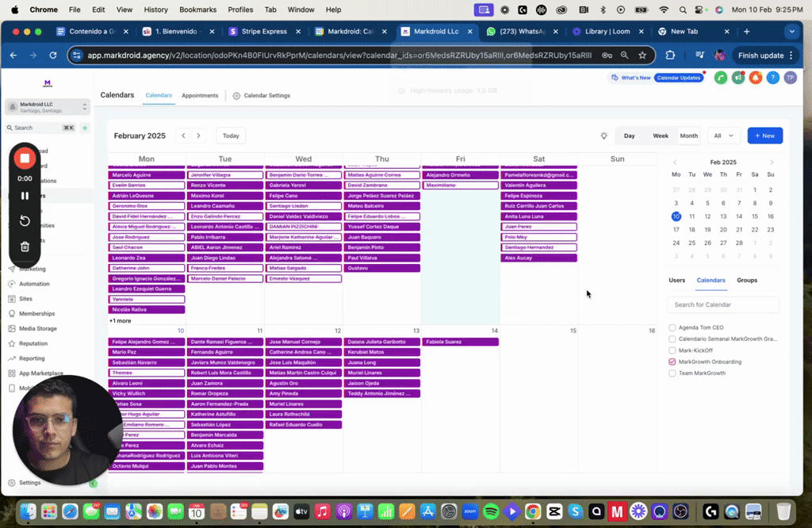Image resolution: width=812 pixels, height=528 pixels.
Task: Open the Calendar Settings tab
Action: pyautogui.click(x=262, y=96)
